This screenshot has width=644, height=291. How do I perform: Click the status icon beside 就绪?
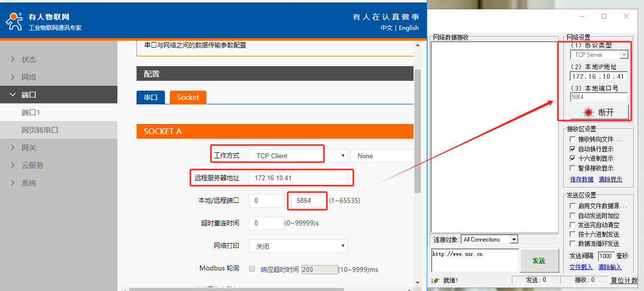436,281
